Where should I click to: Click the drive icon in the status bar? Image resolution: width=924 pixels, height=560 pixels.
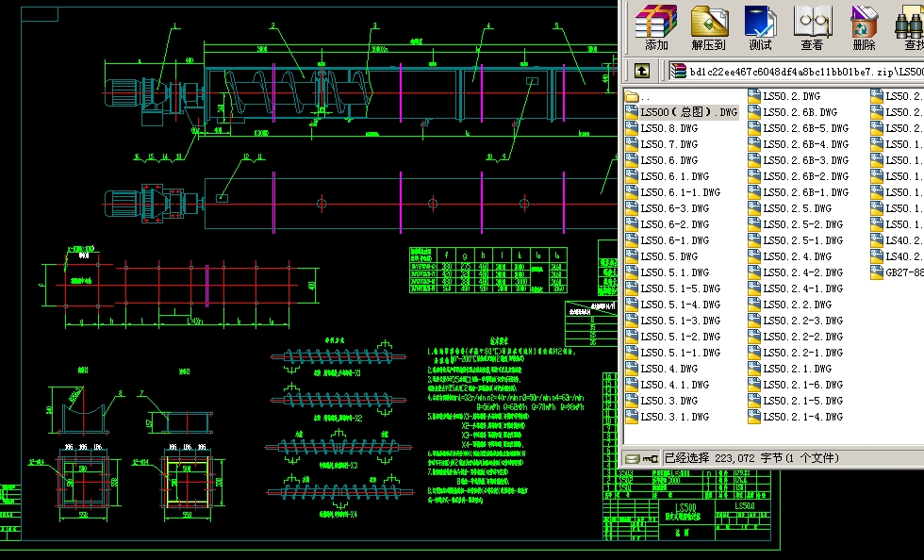click(633, 458)
